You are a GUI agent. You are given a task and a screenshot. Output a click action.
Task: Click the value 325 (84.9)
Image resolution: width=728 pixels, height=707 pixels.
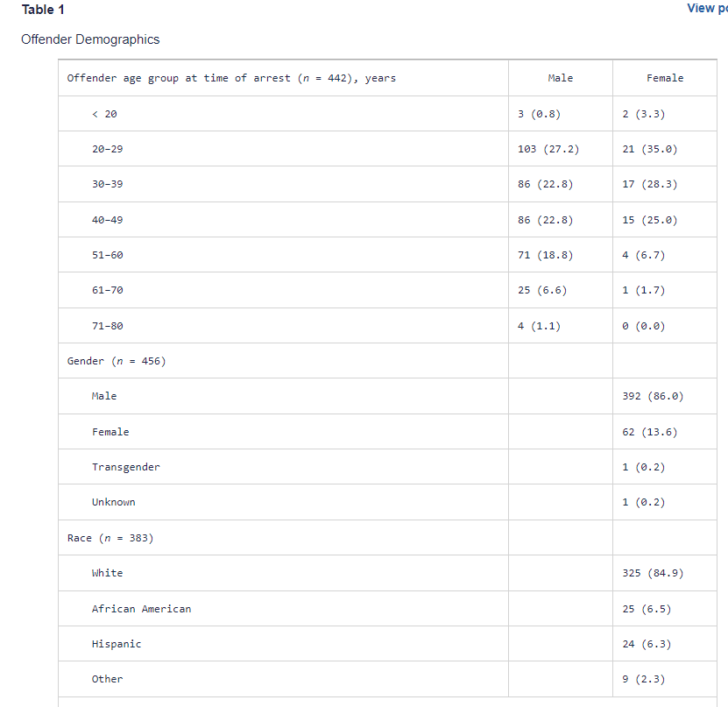point(653,573)
